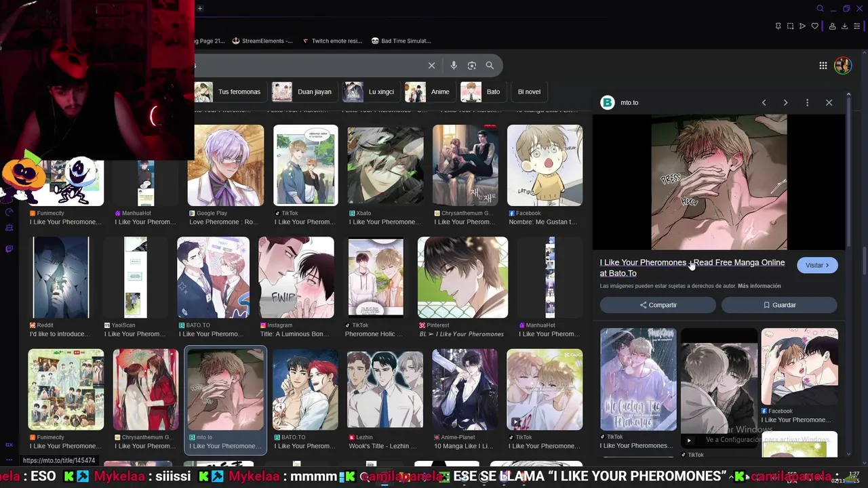Open Más información copyright link
This screenshot has width=868, height=488.
point(759,286)
